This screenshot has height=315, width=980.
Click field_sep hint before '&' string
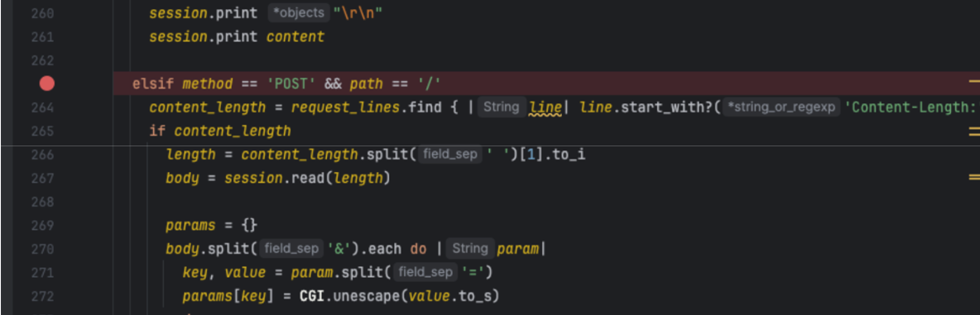(292, 249)
